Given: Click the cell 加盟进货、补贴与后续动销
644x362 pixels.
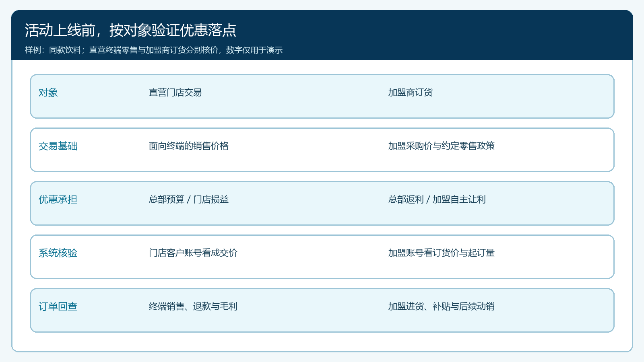Looking at the screenshot, I should click(441, 306).
